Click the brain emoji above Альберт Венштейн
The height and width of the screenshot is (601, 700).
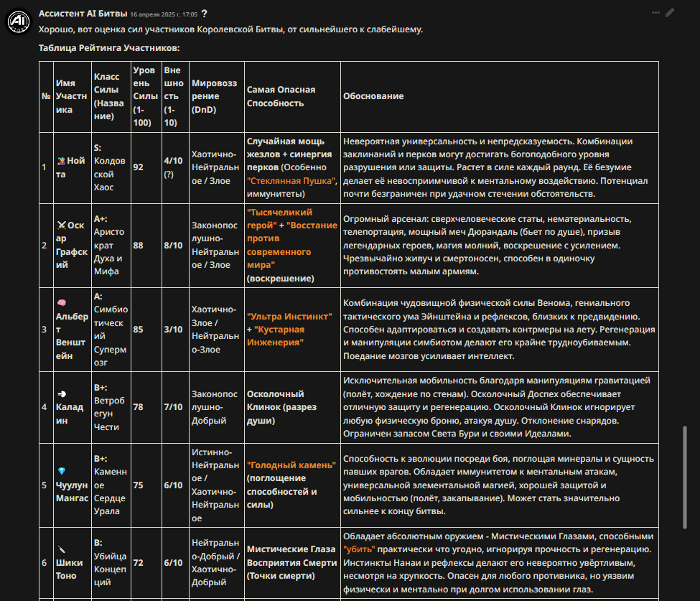click(62, 303)
